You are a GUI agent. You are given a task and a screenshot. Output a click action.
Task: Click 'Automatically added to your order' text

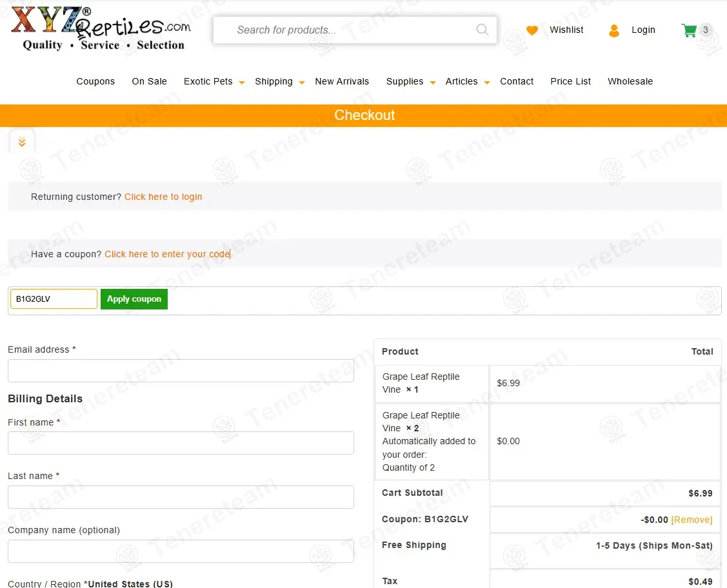[x=429, y=447]
